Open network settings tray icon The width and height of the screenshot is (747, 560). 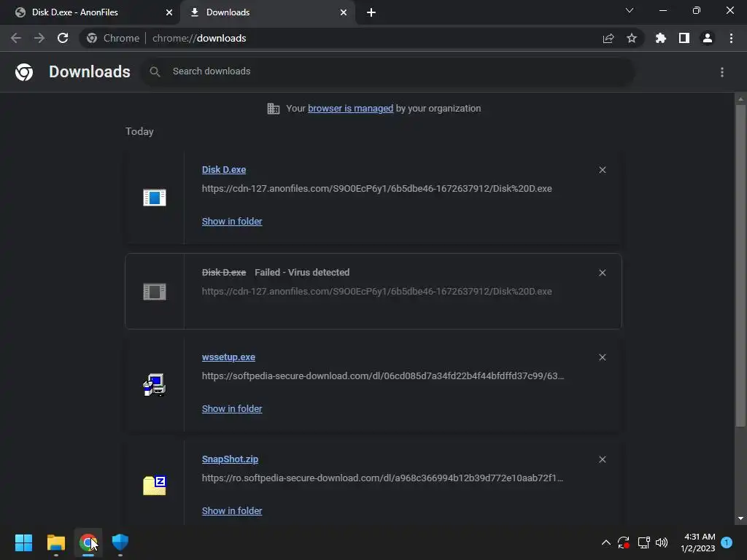click(643, 542)
